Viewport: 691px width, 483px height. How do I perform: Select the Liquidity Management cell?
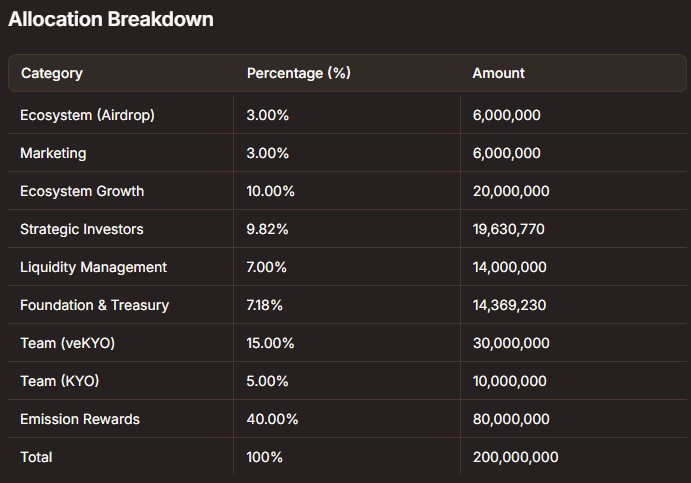[93, 267]
